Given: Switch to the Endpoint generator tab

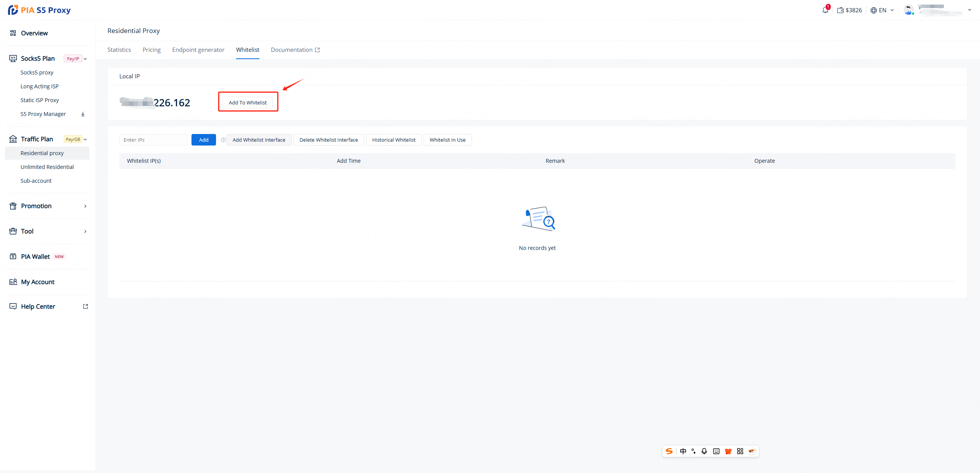Looking at the screenshot, I should tap(198, 50).
